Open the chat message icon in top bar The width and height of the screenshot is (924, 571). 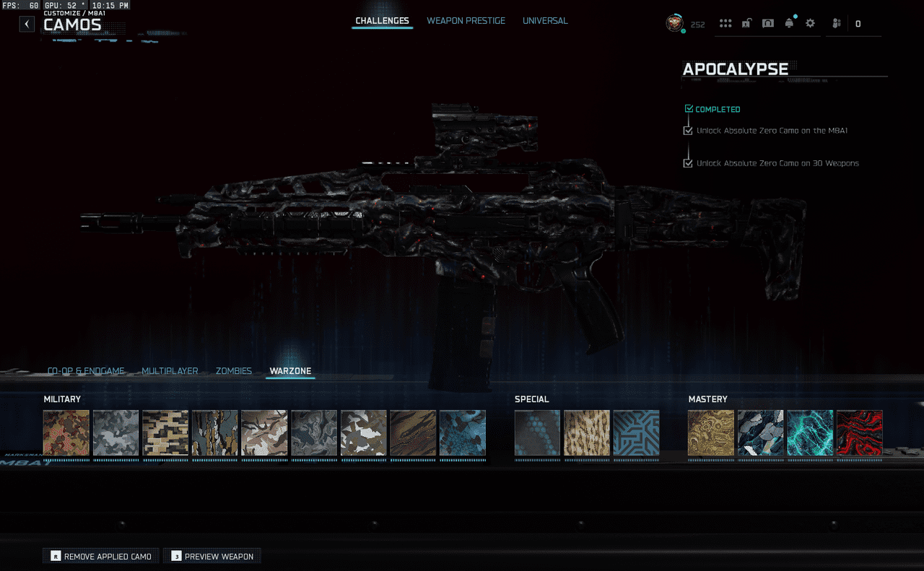[x=768, y=24]
